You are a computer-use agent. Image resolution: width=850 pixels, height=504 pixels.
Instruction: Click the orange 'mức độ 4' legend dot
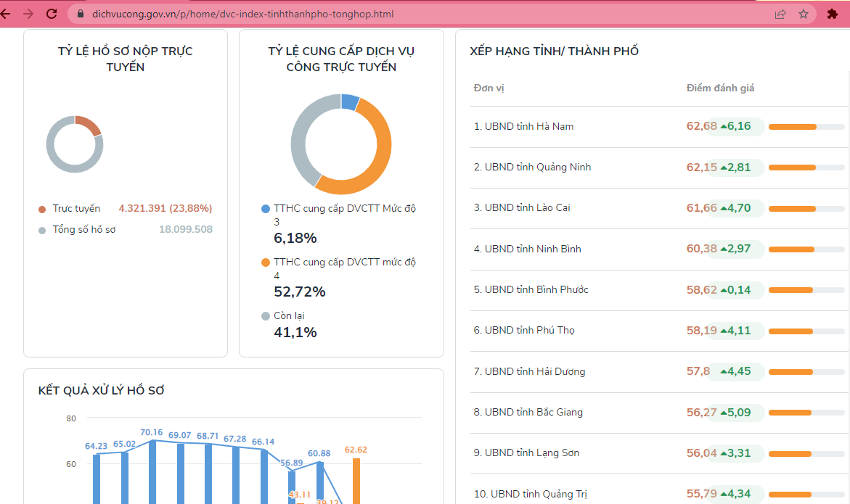point(266,263)
